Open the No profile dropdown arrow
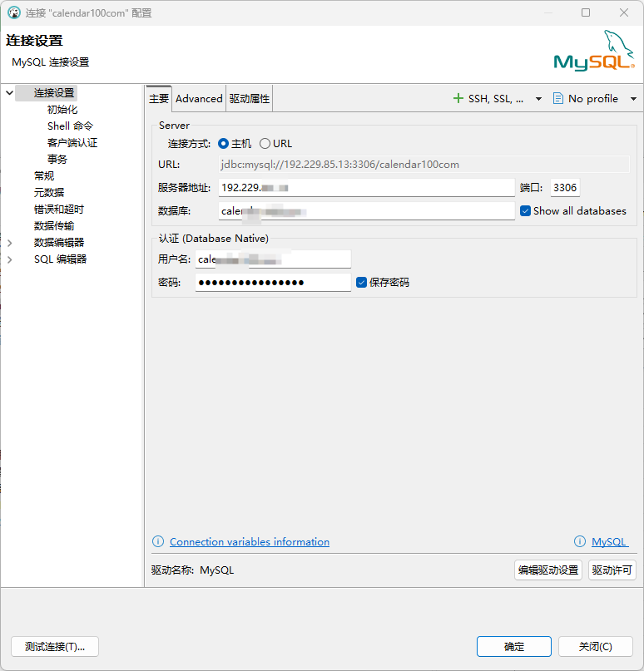 click(633, 99)
